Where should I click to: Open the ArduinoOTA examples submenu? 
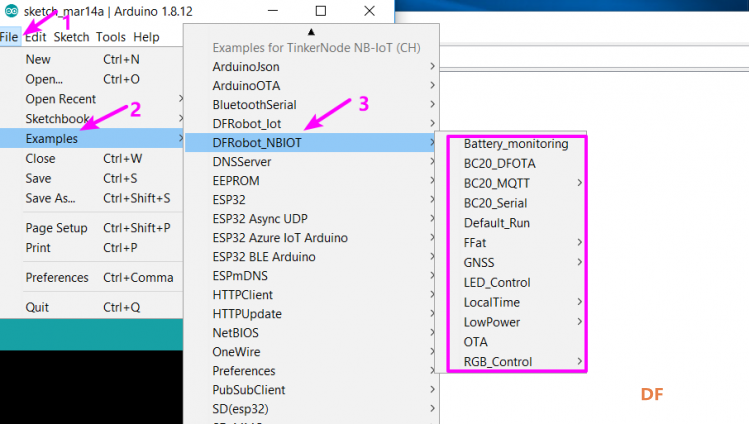311,85
